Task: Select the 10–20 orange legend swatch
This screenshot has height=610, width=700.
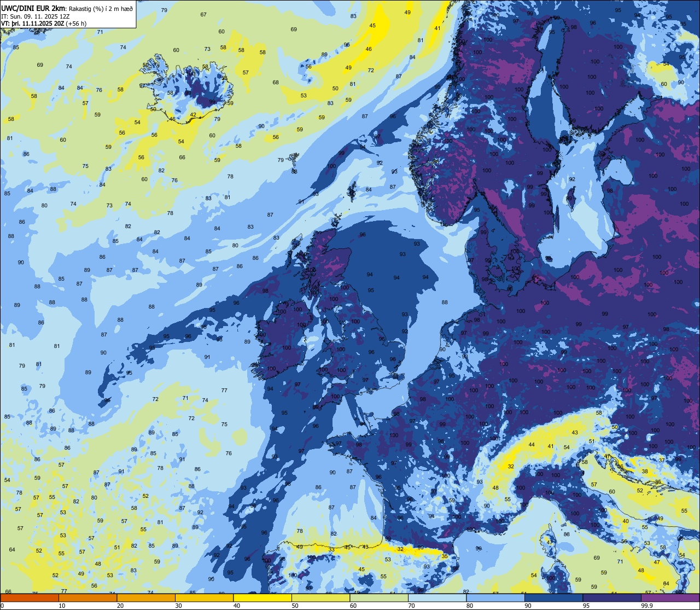Action: pyautogui.click(x=88, y=597)
